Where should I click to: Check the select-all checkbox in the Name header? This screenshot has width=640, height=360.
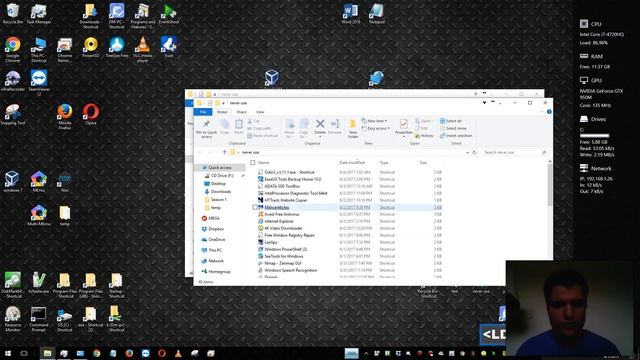(x=253, y=162)
